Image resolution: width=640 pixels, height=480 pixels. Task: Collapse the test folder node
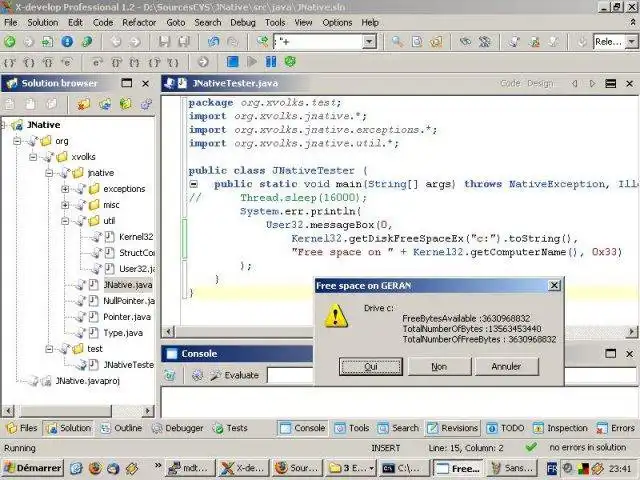(x=49, y=349)
